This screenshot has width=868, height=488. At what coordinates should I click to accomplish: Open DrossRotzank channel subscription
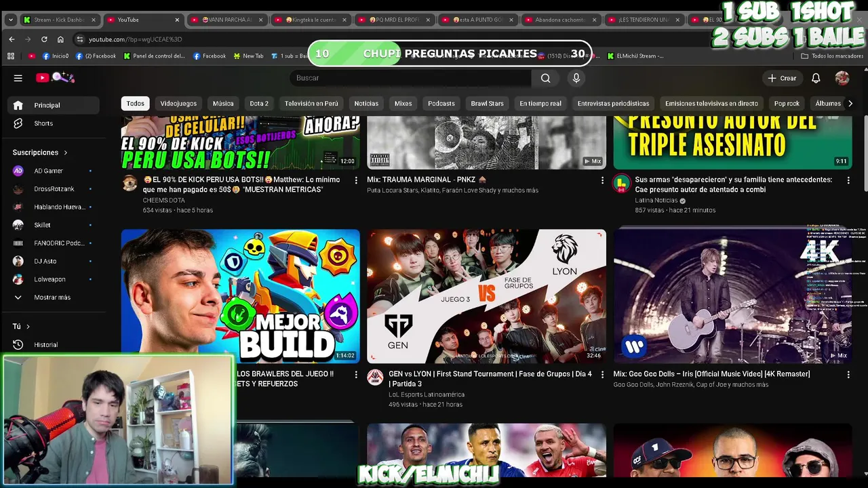click(x=54, y=188)
